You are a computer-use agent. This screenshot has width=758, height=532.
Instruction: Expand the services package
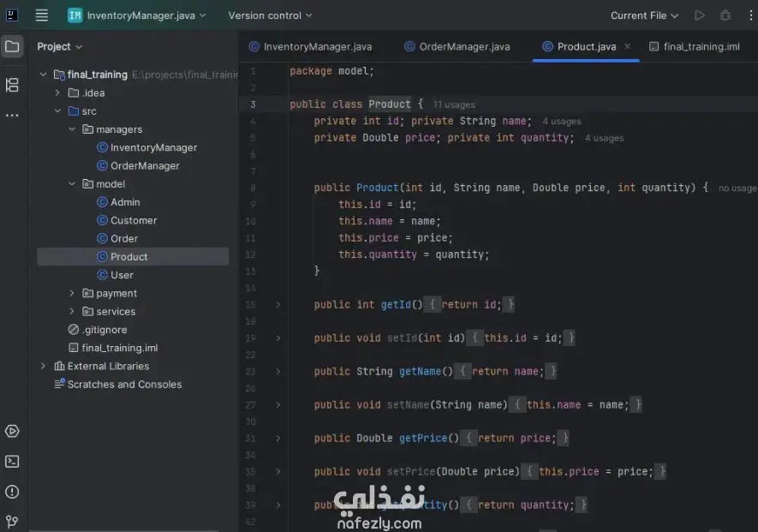pos(72,312)
